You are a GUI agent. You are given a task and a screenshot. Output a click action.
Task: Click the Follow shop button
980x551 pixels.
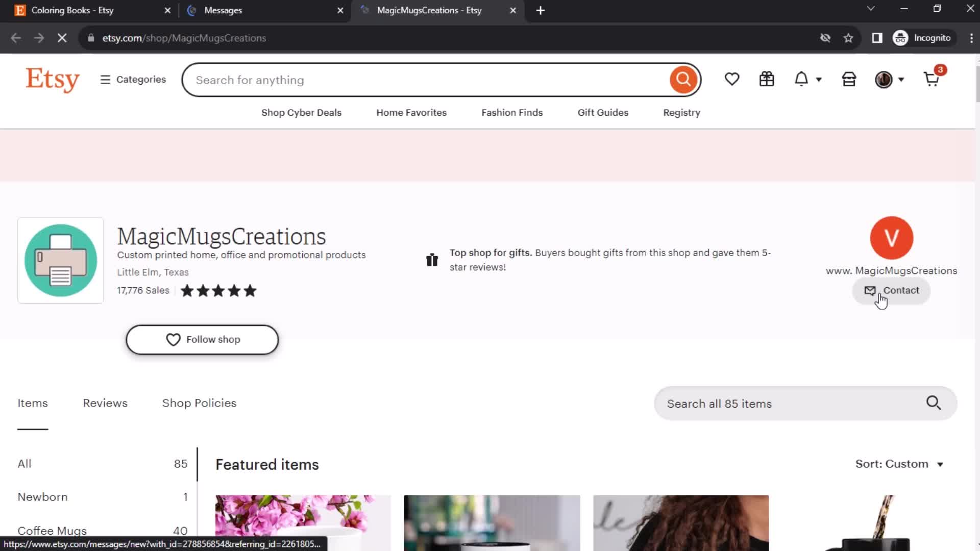[202, 340]
